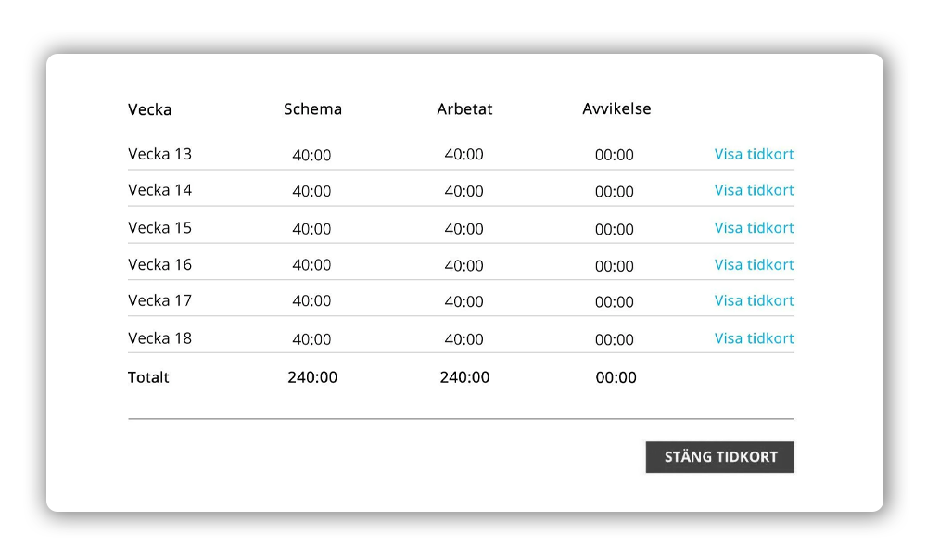Select the Schema total 240:00
927x560 pixels.
point(312,377)
